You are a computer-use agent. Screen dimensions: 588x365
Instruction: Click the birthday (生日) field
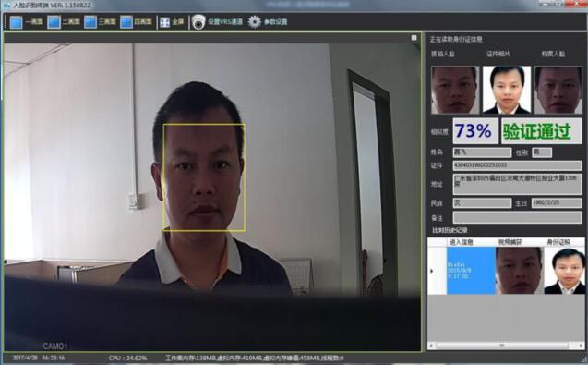click(557, 203)
